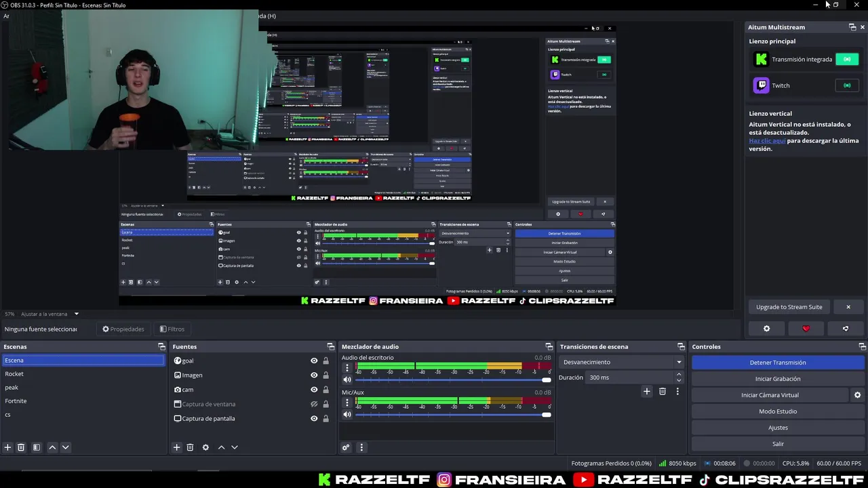
Task: Toggle Transmisión integrada stream button
Action: pos(847,60)
